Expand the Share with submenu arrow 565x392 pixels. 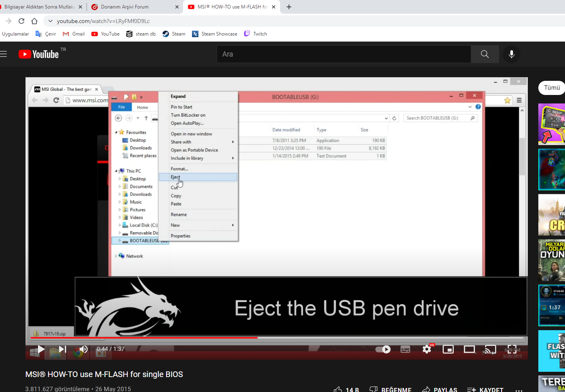[x=233, y=142]
